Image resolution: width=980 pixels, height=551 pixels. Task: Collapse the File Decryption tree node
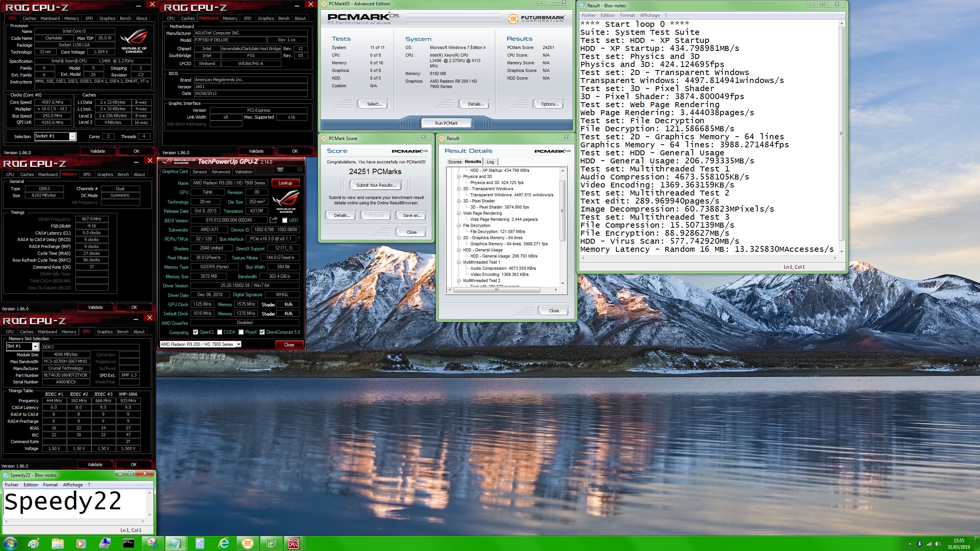point(459,225)
